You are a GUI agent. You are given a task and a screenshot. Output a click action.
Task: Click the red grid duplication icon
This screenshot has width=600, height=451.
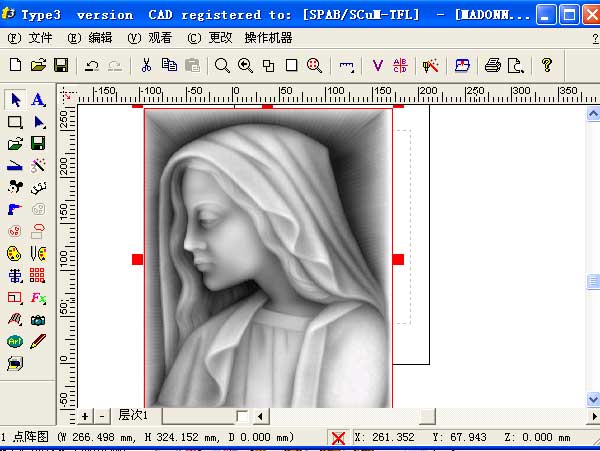[x=38, y=275]
